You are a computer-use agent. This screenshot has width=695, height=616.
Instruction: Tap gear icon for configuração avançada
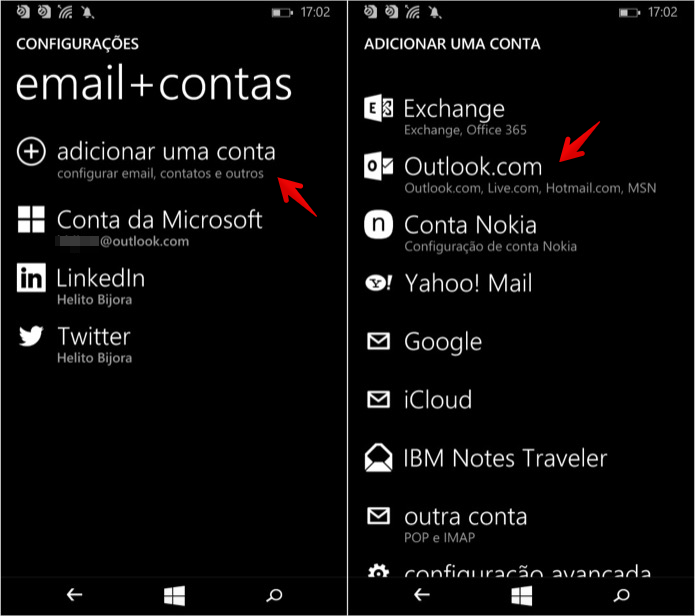[x=378, y=571]
